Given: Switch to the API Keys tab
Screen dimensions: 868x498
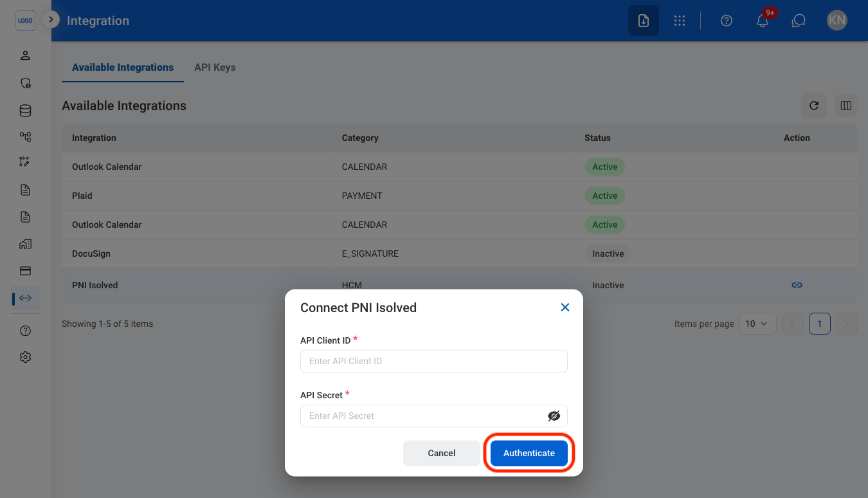Looking at the screenshot, I should (x=215, y=67).
